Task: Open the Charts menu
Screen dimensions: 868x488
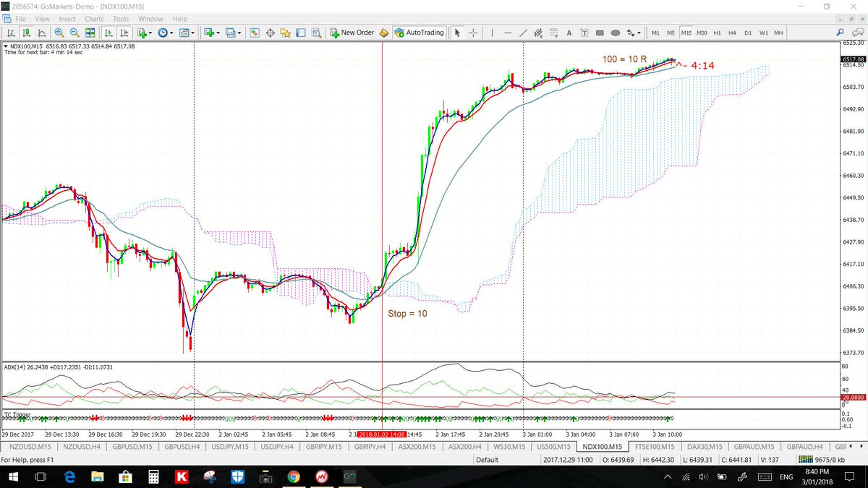Action: tap(94, 19)
